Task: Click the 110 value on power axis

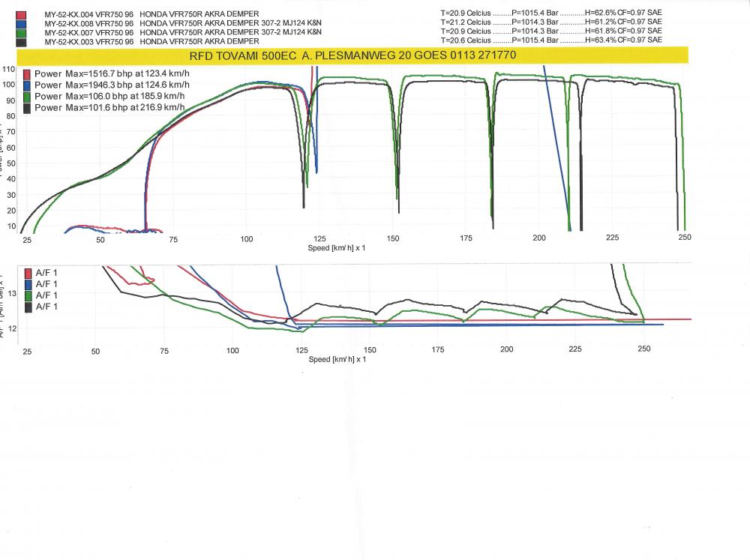Action: (x=9, y=69)
